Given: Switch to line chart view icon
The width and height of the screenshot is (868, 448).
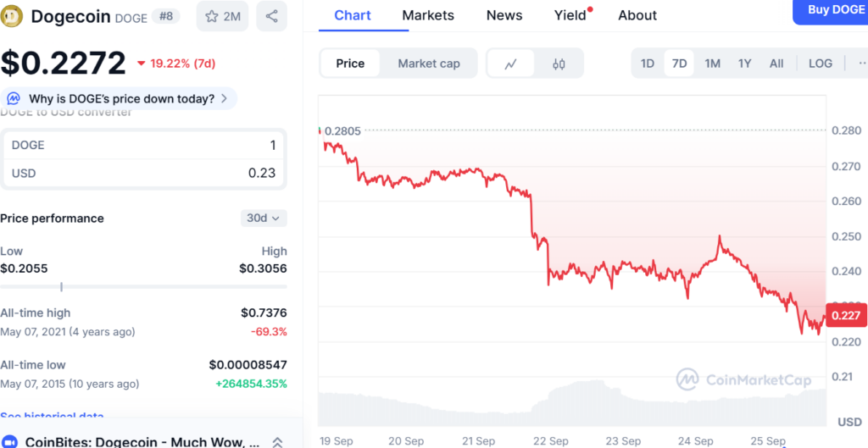Looking at the screenshot, I should click(511, 64).
